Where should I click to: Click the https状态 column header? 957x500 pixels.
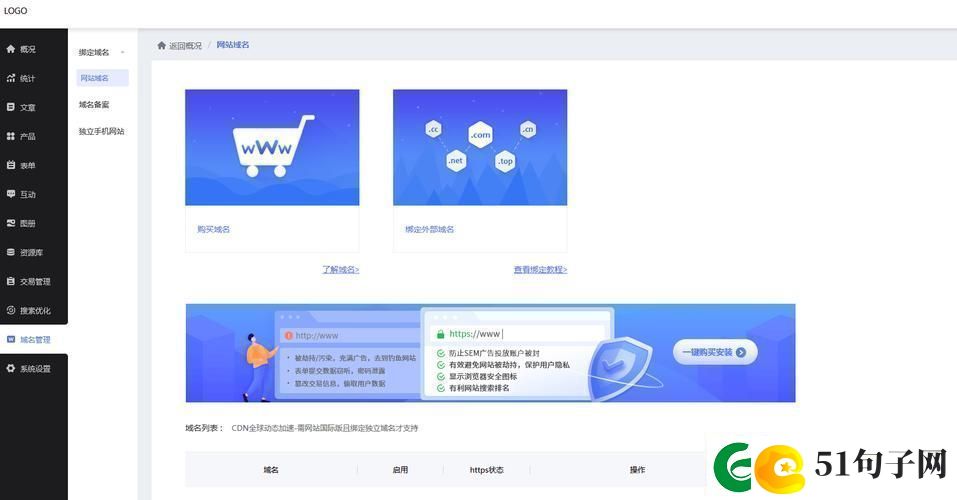486,469
